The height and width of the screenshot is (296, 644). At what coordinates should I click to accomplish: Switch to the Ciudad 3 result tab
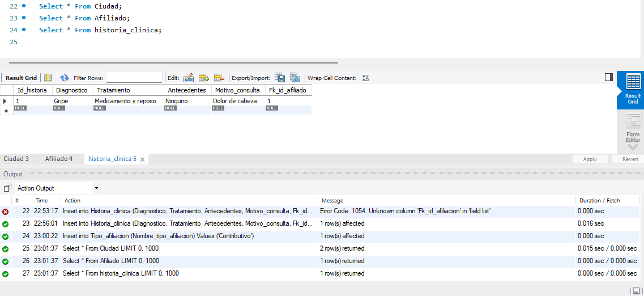tap(16, 159)
